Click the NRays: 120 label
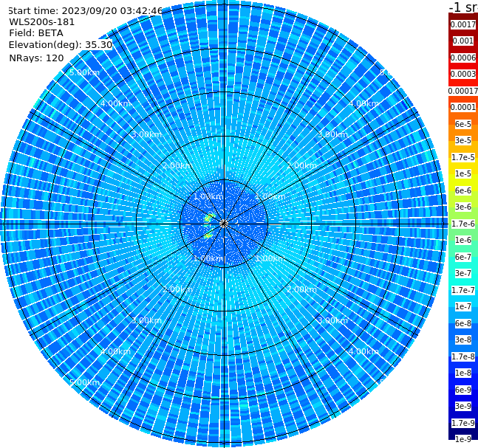This screenshot has height=448, width=478. 36,58
